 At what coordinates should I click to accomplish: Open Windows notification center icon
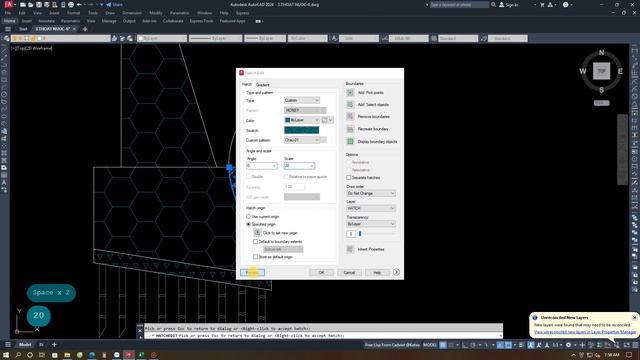pyautogui.click(x=629, y=355)
